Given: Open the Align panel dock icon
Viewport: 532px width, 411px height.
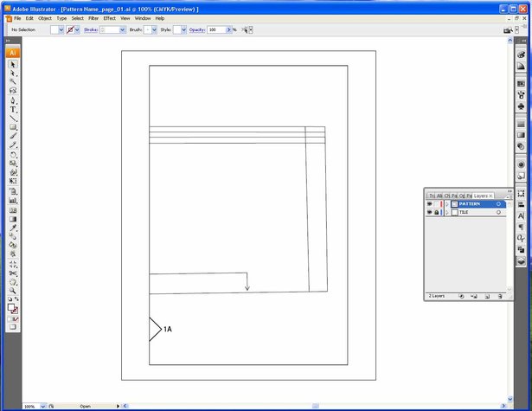Looking at the screenshot, I should [x=521, y=205].
